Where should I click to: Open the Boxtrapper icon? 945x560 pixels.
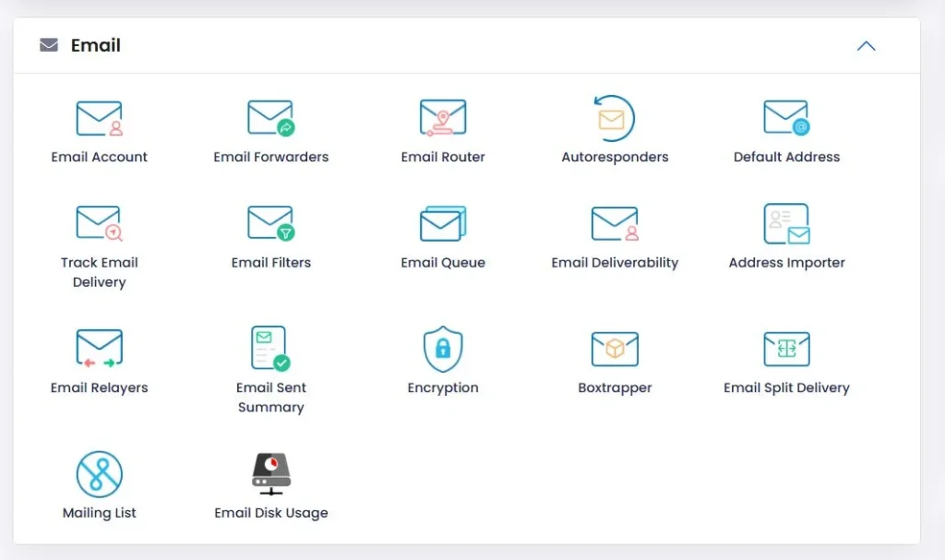click(x=614, y=349)
